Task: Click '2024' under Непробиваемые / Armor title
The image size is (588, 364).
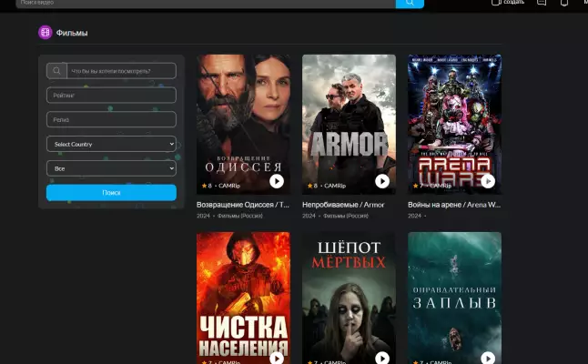Action: point(309,216)
